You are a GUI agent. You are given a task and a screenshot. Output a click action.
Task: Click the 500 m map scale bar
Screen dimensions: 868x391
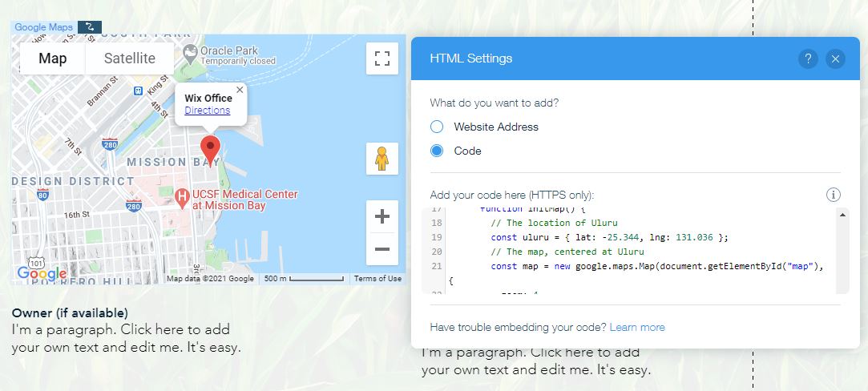click(303, 279)
